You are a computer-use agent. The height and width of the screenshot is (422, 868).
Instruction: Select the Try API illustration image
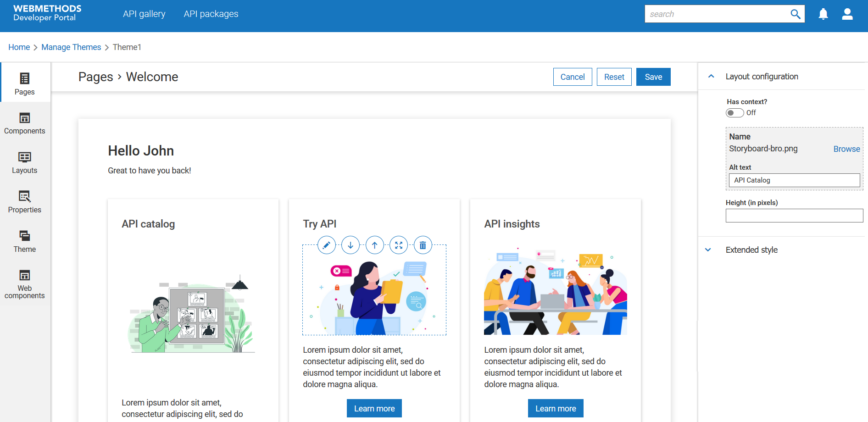coord(374,290)
